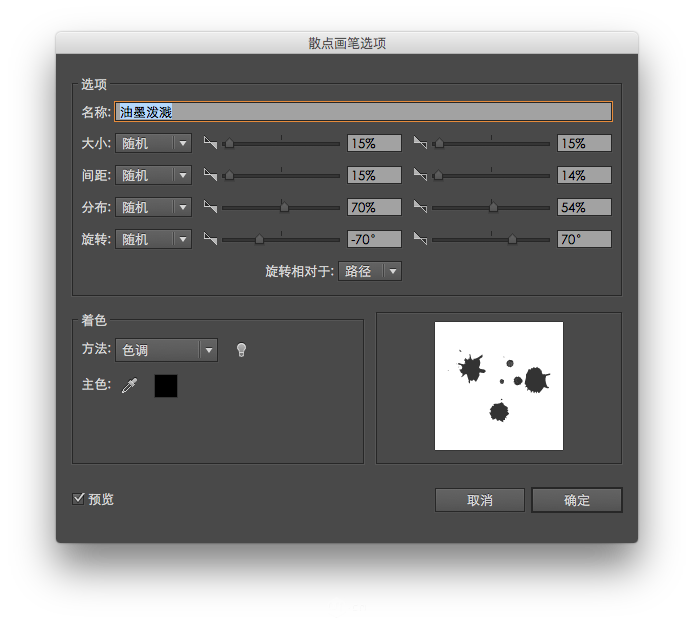
Task: Click the 旋转 -70° value field
Action: pos(374,239)
